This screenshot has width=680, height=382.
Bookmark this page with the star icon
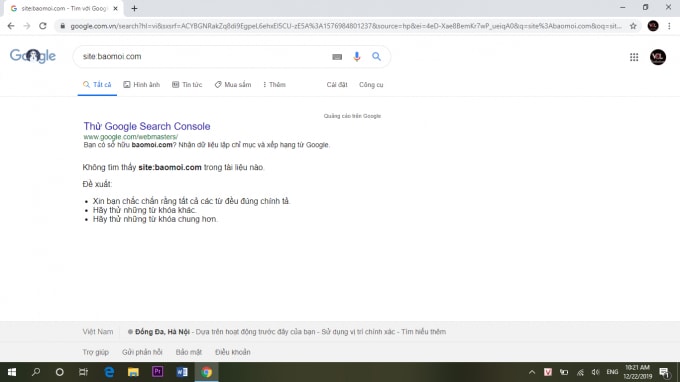point(633,26)
